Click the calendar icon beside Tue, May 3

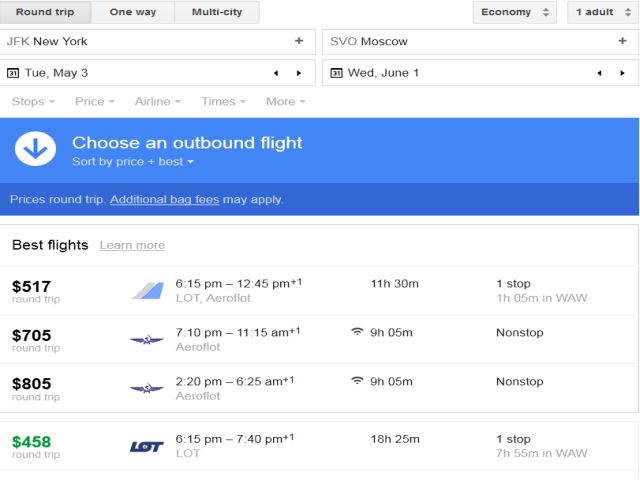[x=13, y=73]
